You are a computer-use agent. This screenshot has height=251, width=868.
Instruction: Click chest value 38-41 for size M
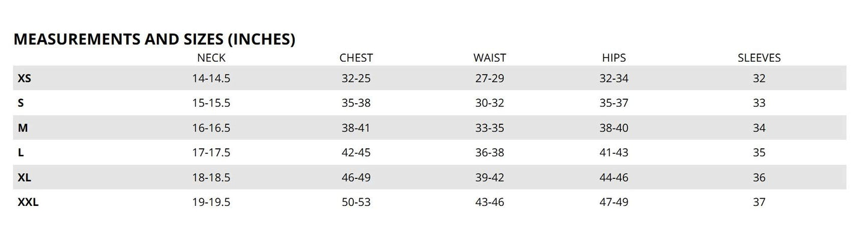click(x=356, y=128)
